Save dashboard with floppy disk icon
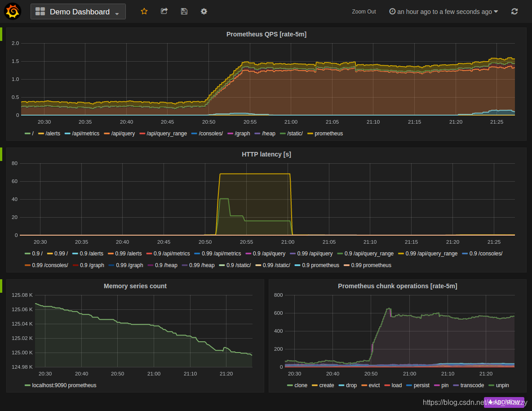This screenshot has width=532, height=411. click(184, 11)
